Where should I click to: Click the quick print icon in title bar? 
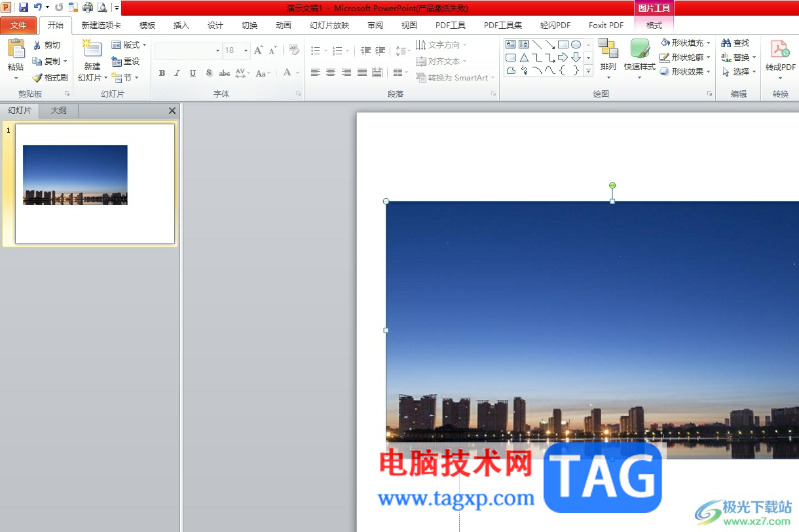[88, 7]
